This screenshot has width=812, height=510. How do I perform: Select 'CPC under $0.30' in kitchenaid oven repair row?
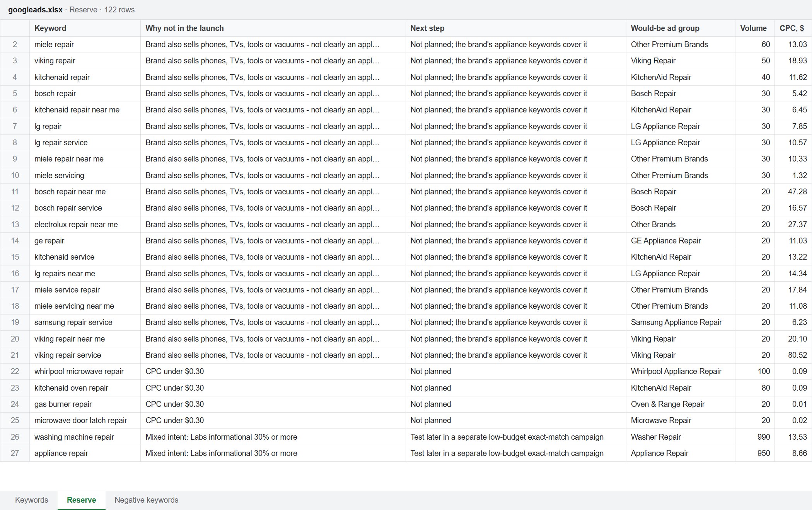(273, 388)
